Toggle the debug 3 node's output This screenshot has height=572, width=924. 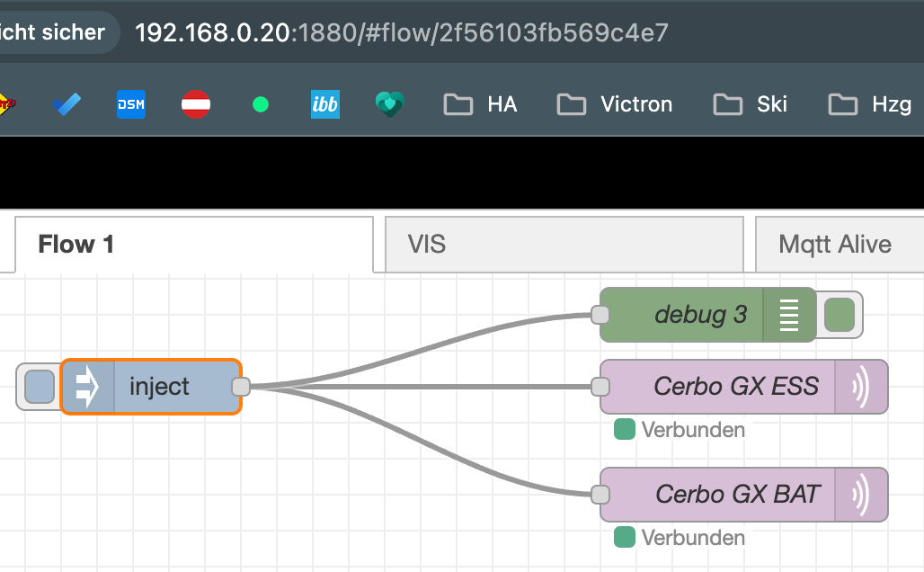(840, 315)
